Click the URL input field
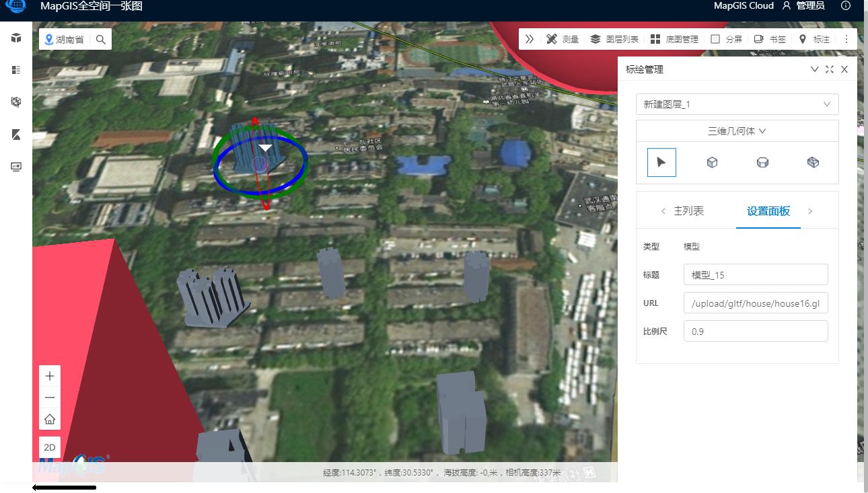This screenshot has width=868, height=493. pos(756,303)
